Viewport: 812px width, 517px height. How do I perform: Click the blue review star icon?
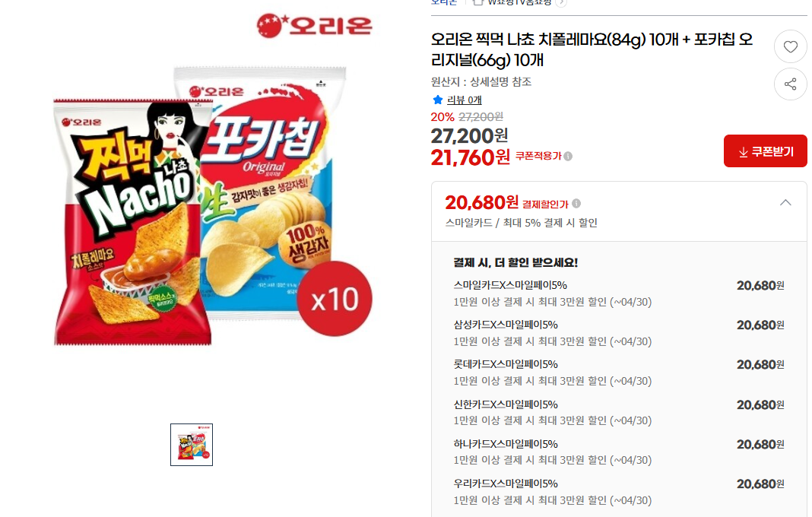438,100
